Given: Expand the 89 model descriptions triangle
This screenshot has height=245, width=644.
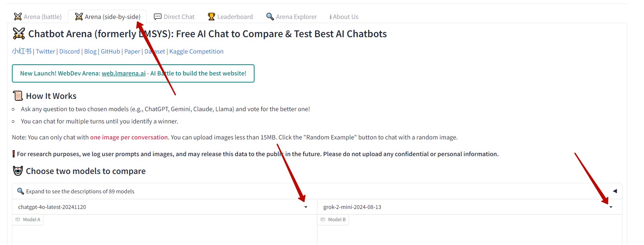Looking at the screenshot, I should click(x=615, y=191).
